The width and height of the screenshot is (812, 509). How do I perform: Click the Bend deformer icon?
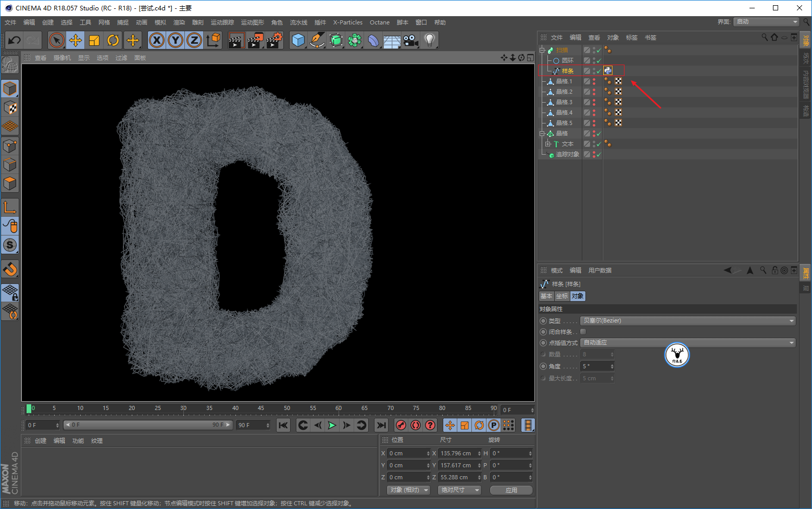[x=373, y=40]
